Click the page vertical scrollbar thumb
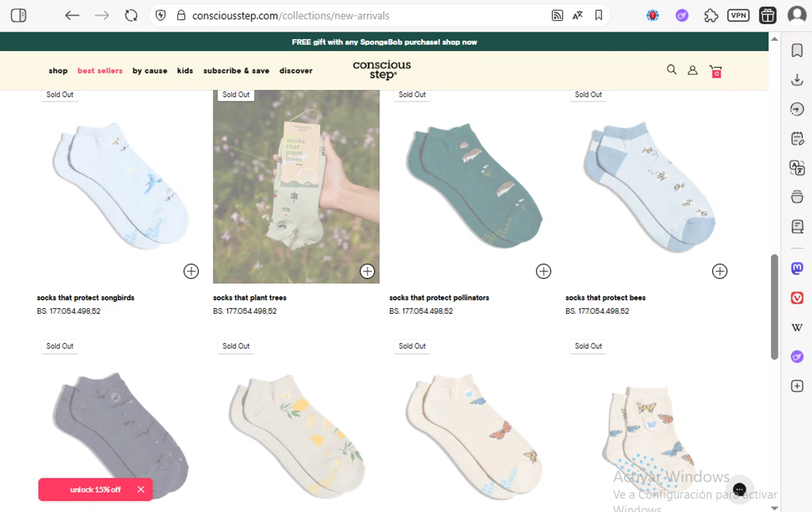 [x=774, y=307]
